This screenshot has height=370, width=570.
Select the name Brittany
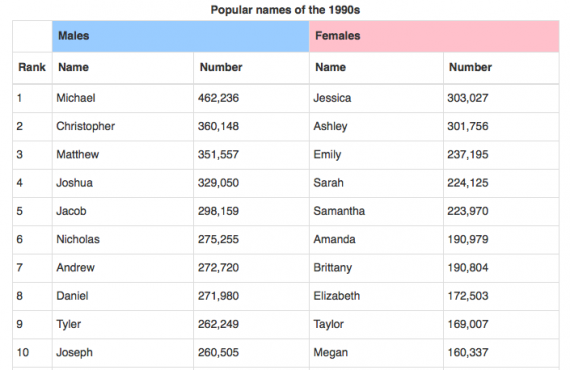click(333, 268)
